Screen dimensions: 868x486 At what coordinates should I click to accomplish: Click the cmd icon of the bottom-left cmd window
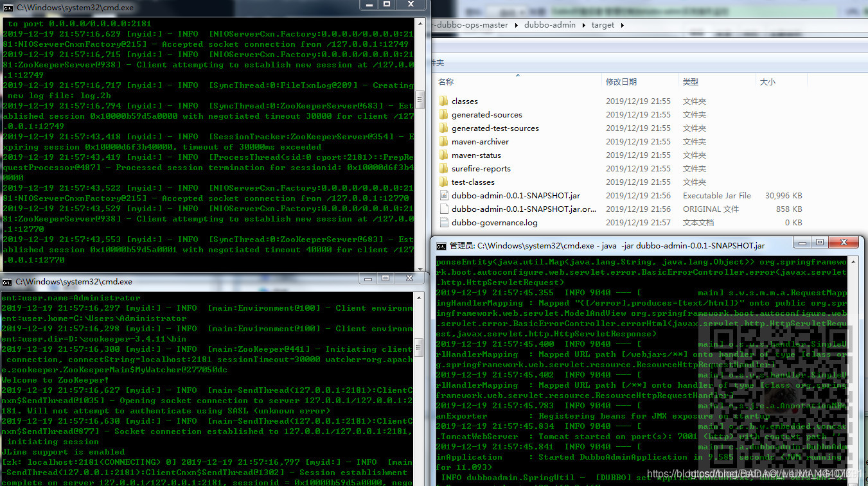8,282
